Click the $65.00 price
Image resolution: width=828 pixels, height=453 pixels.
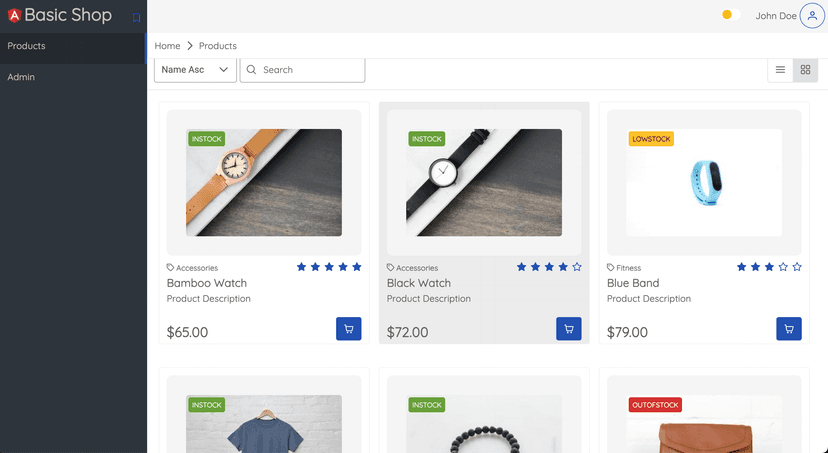pyautogui.click(x=187, y=332)
